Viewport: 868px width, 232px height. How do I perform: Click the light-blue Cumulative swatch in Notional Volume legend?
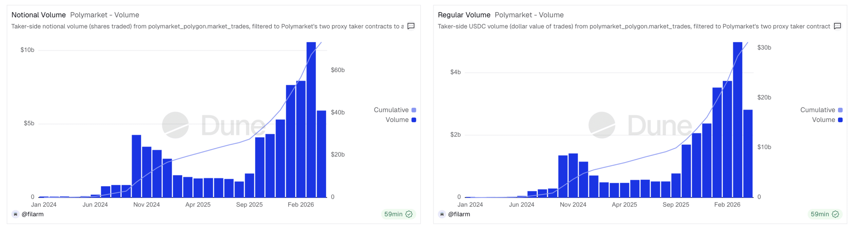pos(414,110)
